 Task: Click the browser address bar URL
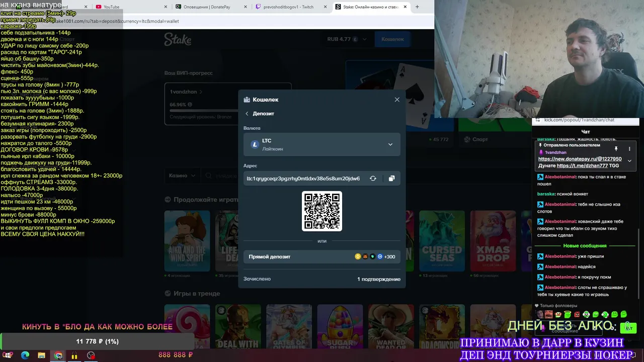click(x=118, y=21)
